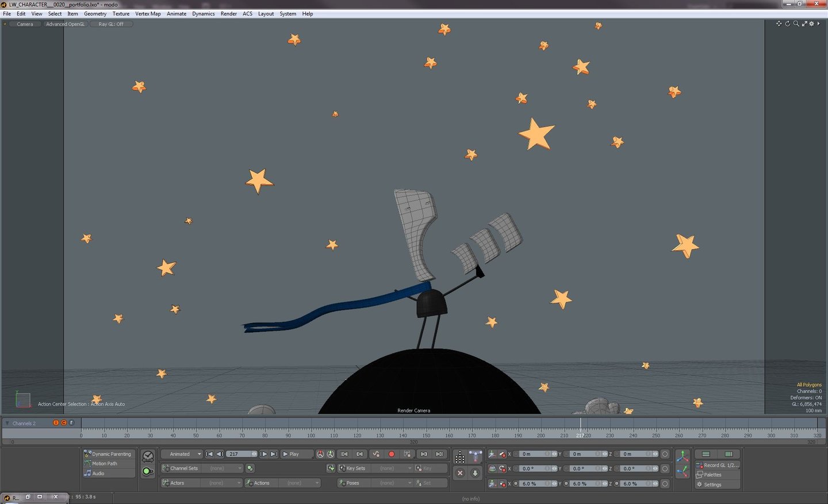Open the Palettes button
This screenshot has width=828, height=504.
click(712, 475)
